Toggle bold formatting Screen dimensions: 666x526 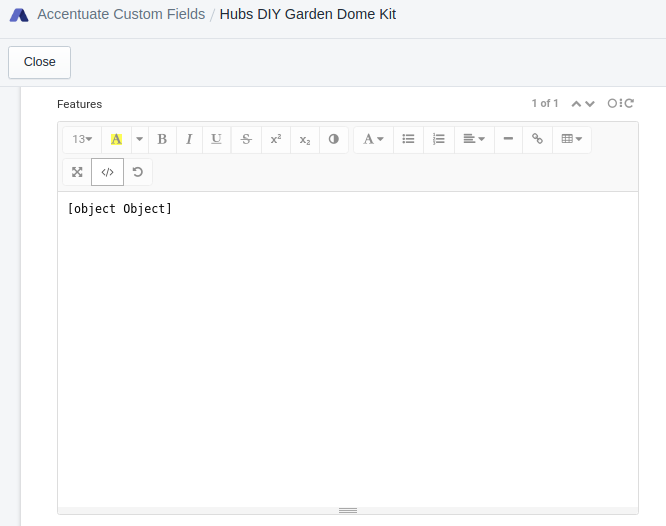coord(162,139)
